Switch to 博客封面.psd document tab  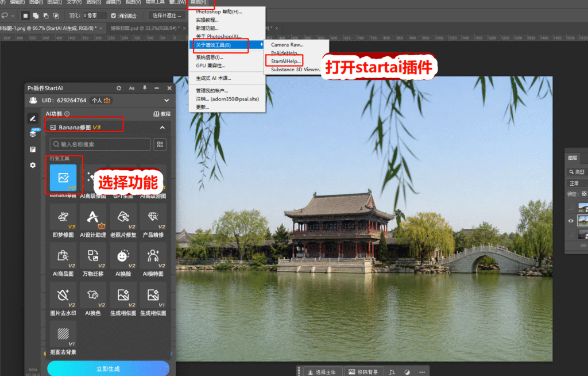[146, 28]
